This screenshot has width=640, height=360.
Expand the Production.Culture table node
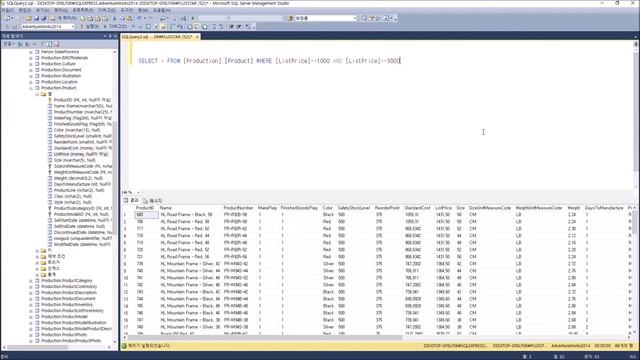click(x=31, y=64)
